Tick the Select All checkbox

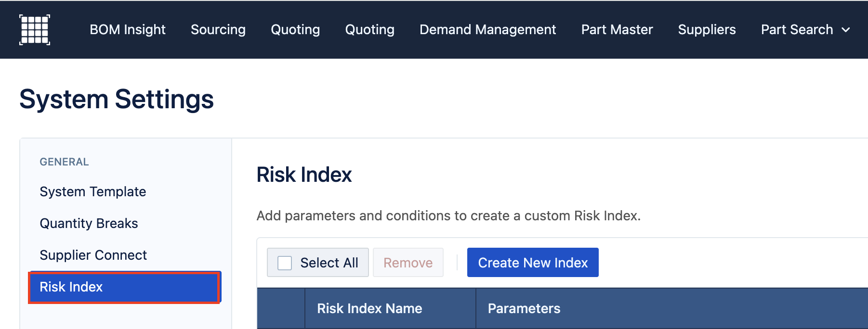tap(285, 263)
